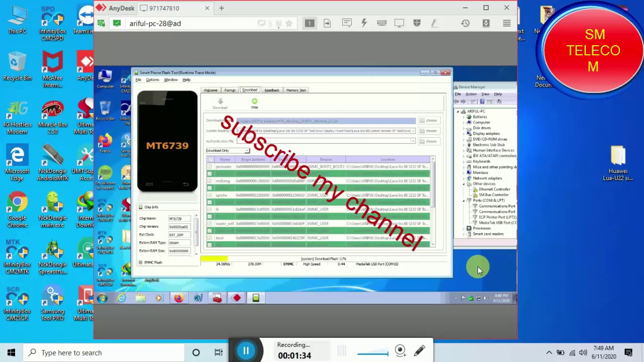Click the remote Windows 7 Start orb
The width and height of the screenshot is (644, 362).
click(x=103, y=298)
